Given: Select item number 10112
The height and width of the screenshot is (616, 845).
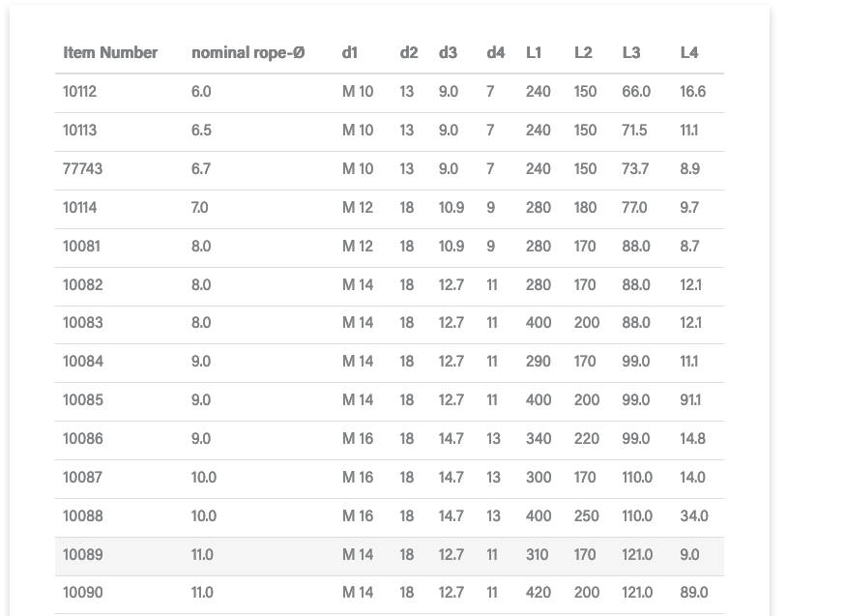Looking at the screenshot, I should 79,92.
